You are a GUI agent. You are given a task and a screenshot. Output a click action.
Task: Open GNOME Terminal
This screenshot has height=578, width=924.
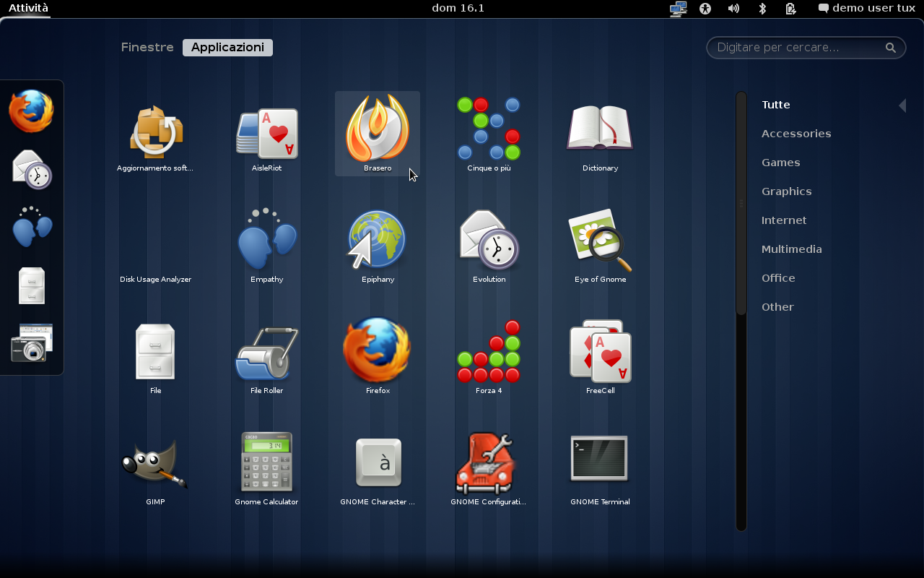pos(600,468)
